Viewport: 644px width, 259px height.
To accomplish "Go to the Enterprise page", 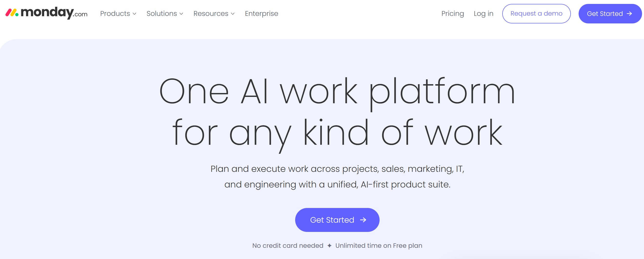I will click(261, 13).
